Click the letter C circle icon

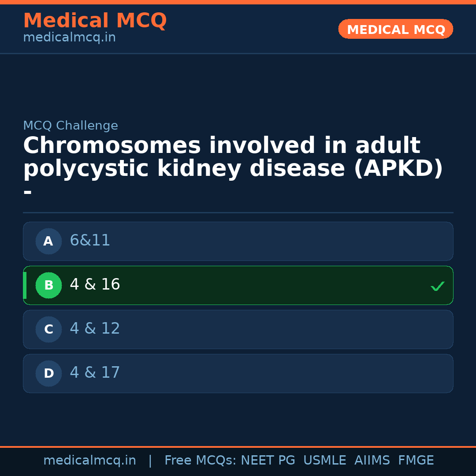(x=48, y=329)
